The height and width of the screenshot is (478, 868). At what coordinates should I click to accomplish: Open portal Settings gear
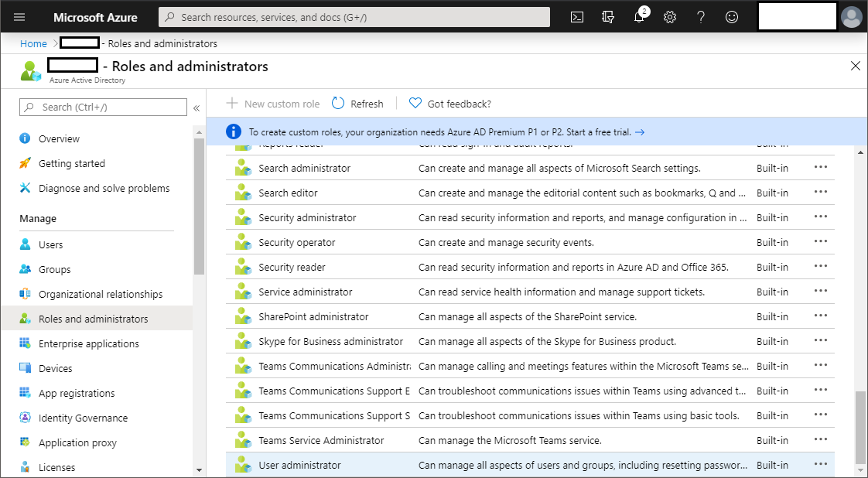[670, 17]
